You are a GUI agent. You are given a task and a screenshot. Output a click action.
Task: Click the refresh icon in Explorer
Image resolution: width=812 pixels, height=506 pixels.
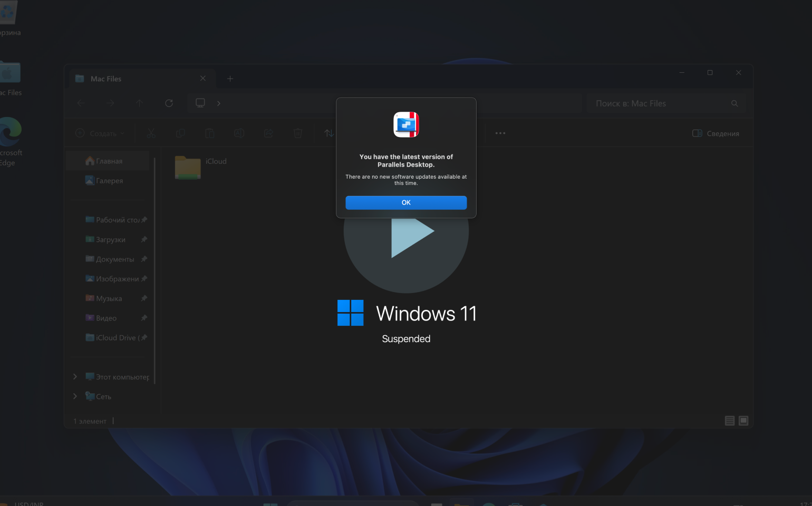pos(169,103)
